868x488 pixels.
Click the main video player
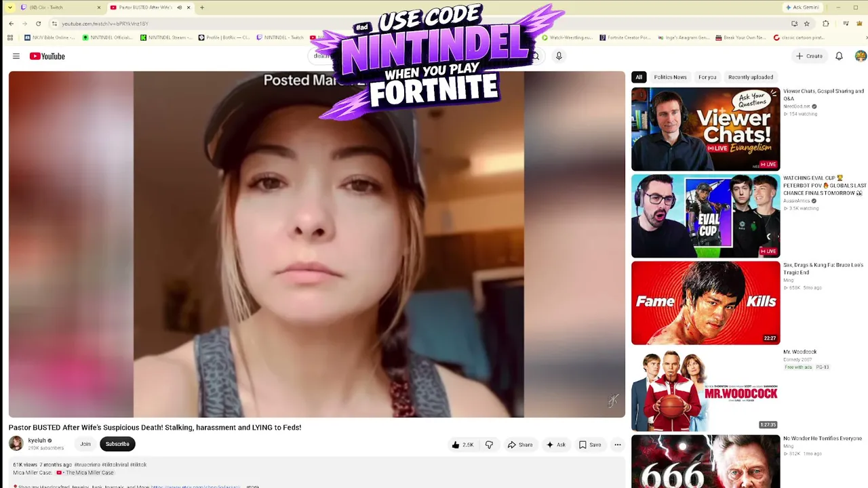317,244
